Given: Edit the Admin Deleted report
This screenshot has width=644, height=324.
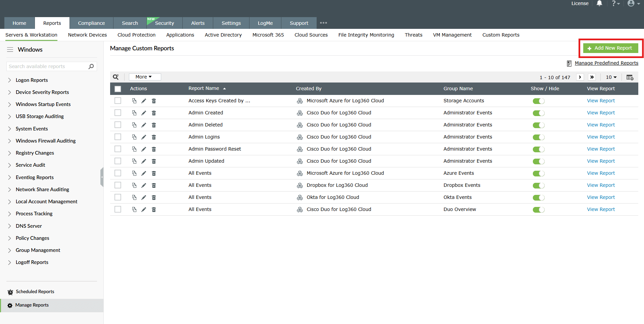Looking at the screenshot, I should pos(144,125).
